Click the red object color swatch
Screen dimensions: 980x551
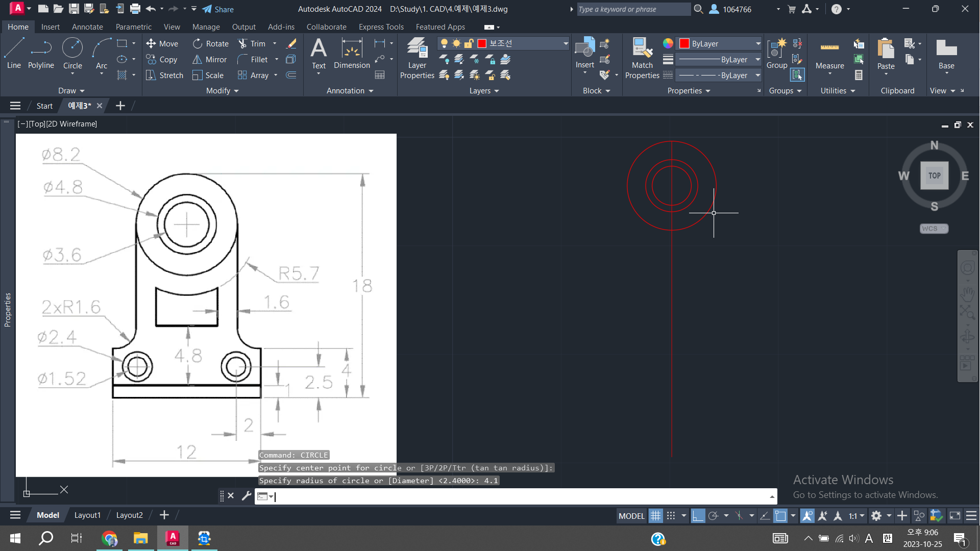[x=684, y=44]
